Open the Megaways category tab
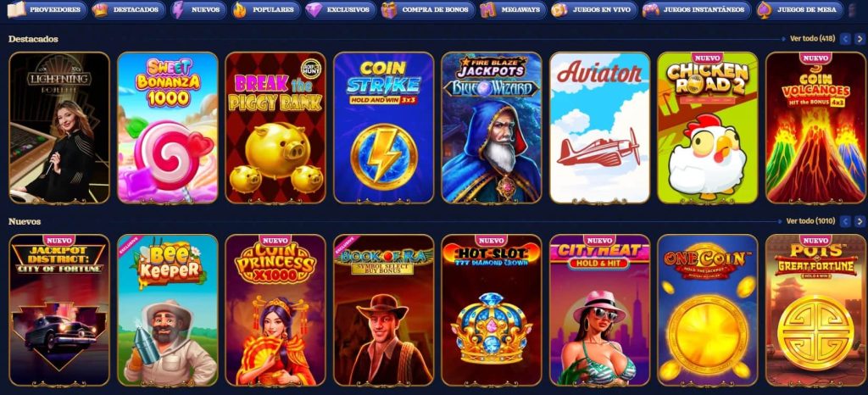 [513, 10]
